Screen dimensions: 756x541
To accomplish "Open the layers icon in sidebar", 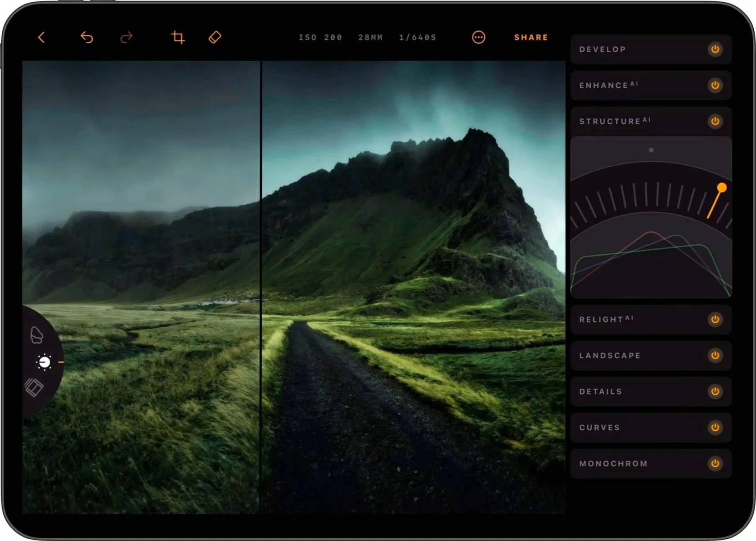I will click(34, 388).
